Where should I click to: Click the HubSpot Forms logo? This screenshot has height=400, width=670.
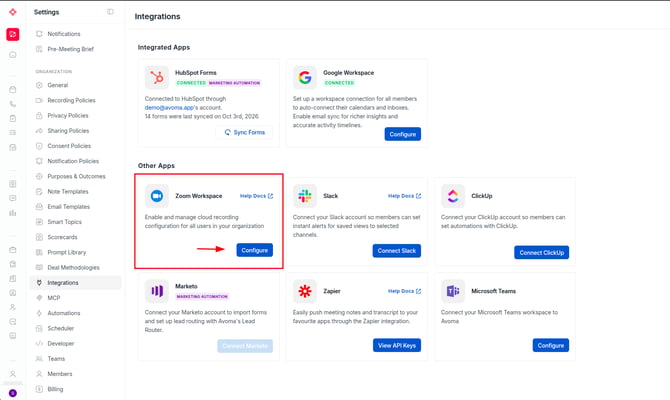click(x=157, y=77)
